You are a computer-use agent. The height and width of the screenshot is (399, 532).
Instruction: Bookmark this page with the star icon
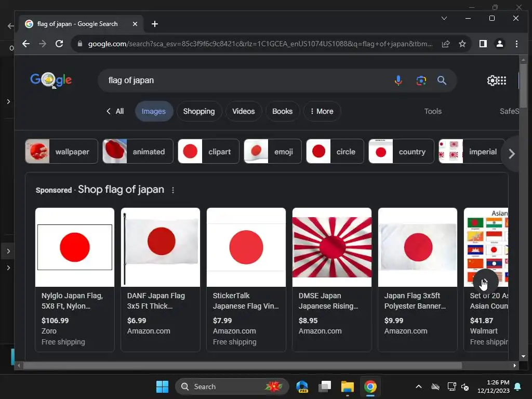point(462,44)
